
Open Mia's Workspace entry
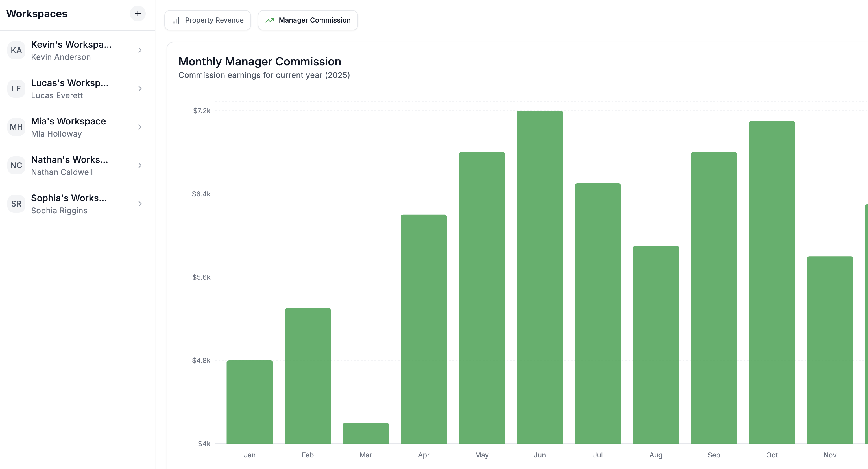[x=77, y=127]
